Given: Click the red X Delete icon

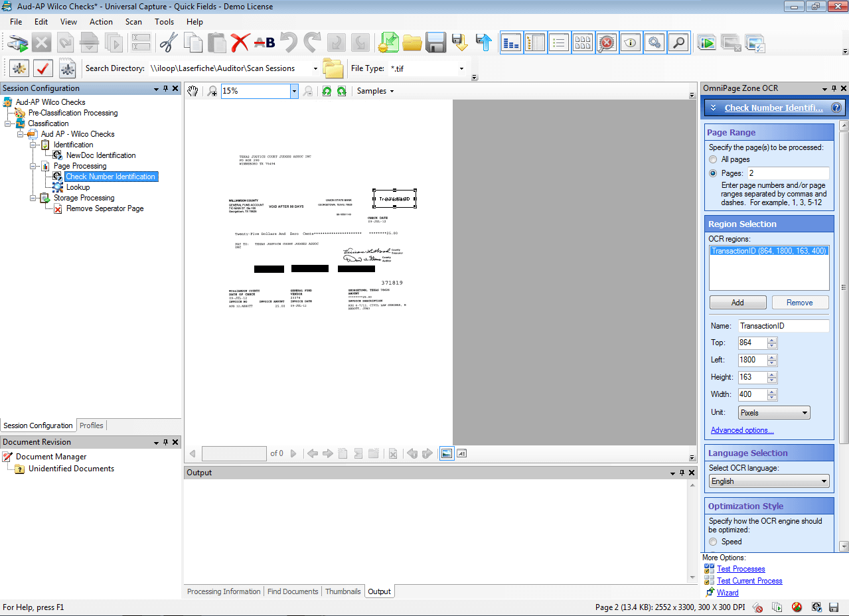Looking at the screenshot, I should [x=240, y=43].
